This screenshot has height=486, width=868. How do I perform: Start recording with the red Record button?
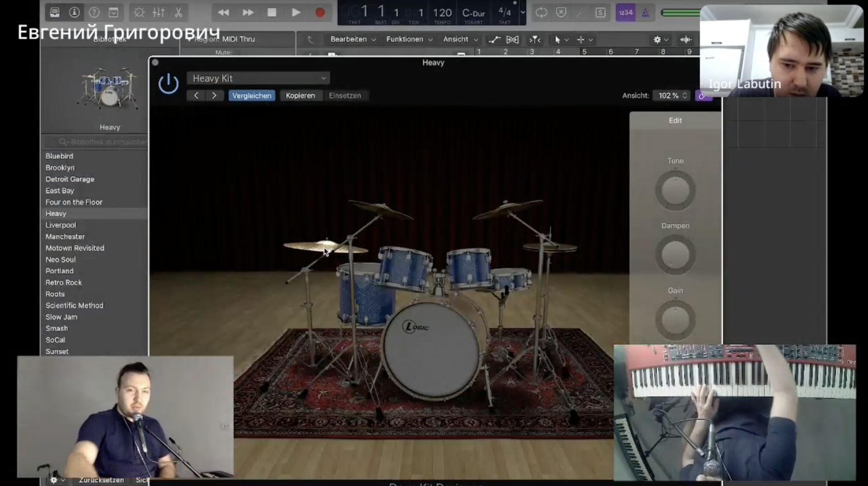tap(320, 12)
